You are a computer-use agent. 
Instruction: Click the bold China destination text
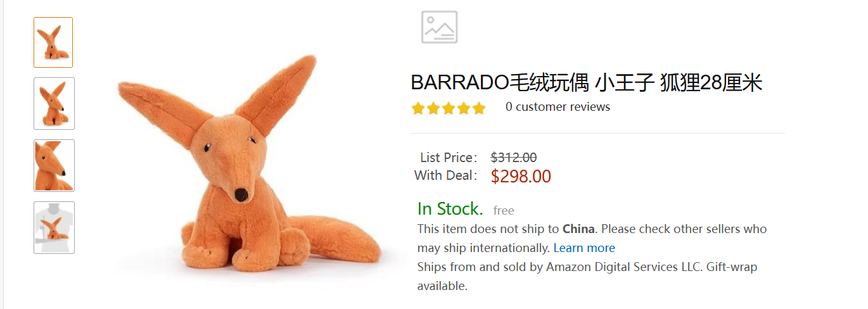(x=578, y=229)
